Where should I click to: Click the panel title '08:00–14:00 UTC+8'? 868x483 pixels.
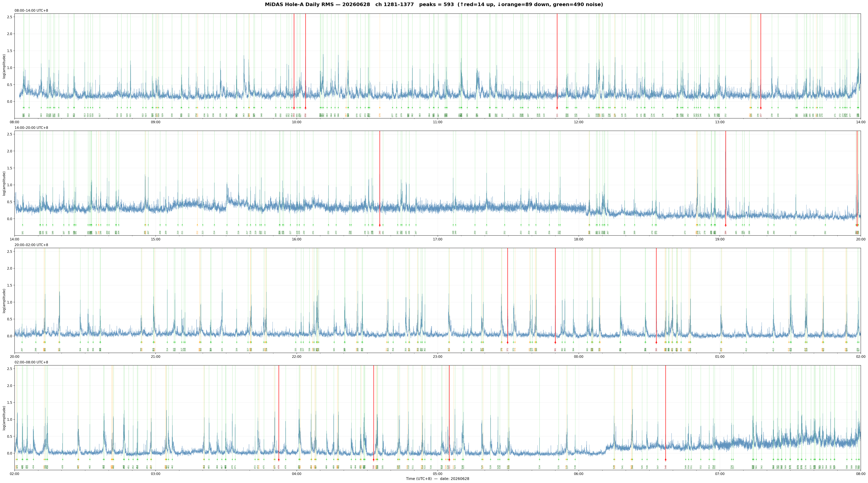[31, 10]
